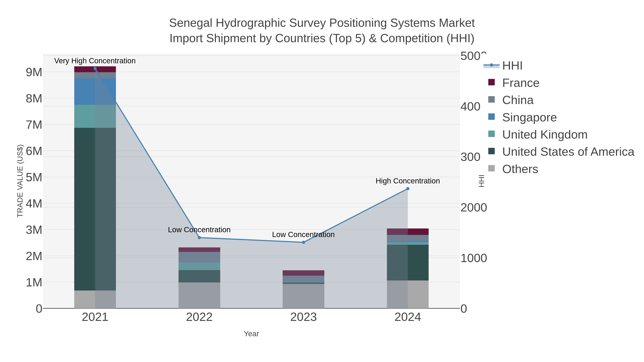
Task: Click the 2021 HHI data point marker
Action: 95,68
